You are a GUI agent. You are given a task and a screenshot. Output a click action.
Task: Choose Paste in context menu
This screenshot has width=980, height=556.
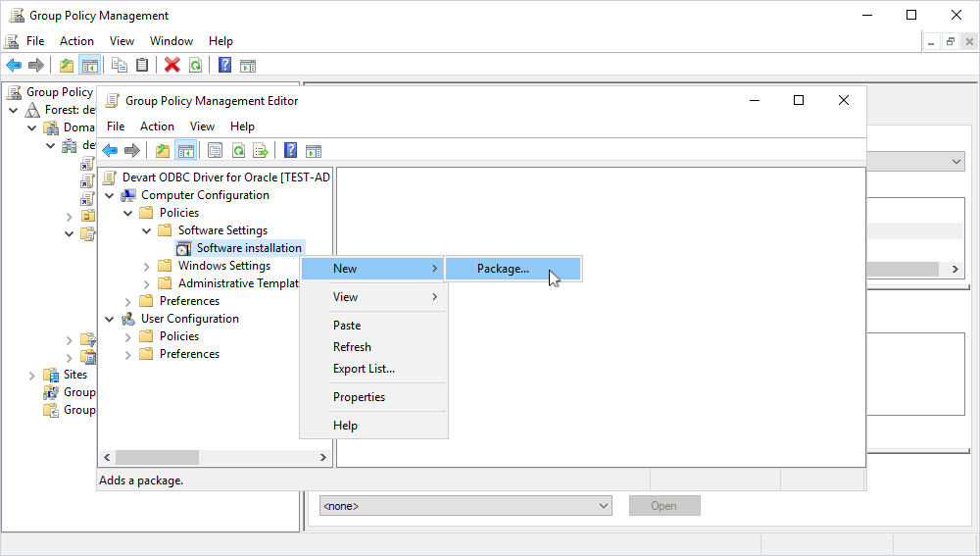pyautogui.click(x=373, y=326)
